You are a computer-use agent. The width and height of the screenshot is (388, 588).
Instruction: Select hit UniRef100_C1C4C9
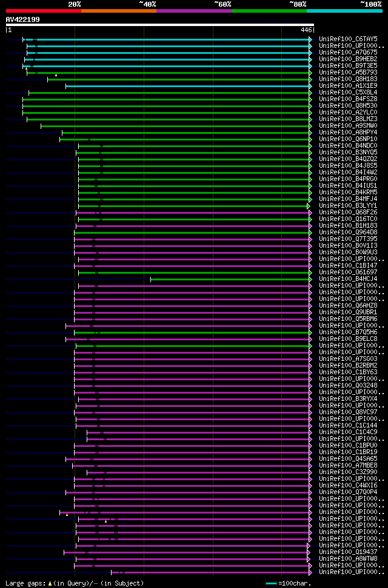point(348,432)
